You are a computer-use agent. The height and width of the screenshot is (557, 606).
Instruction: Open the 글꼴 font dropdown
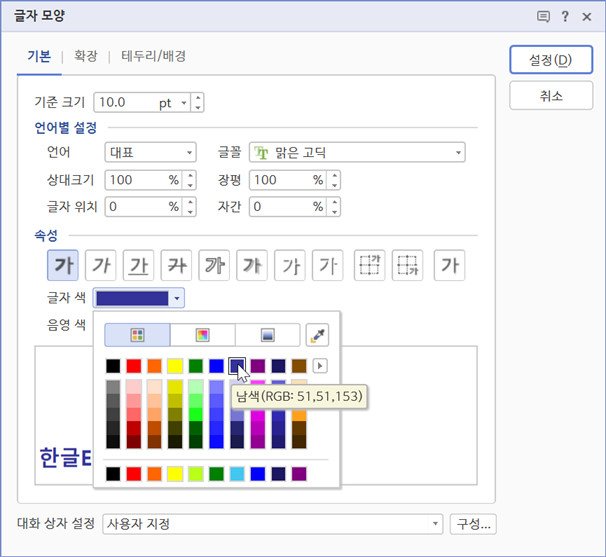[357, 152]
